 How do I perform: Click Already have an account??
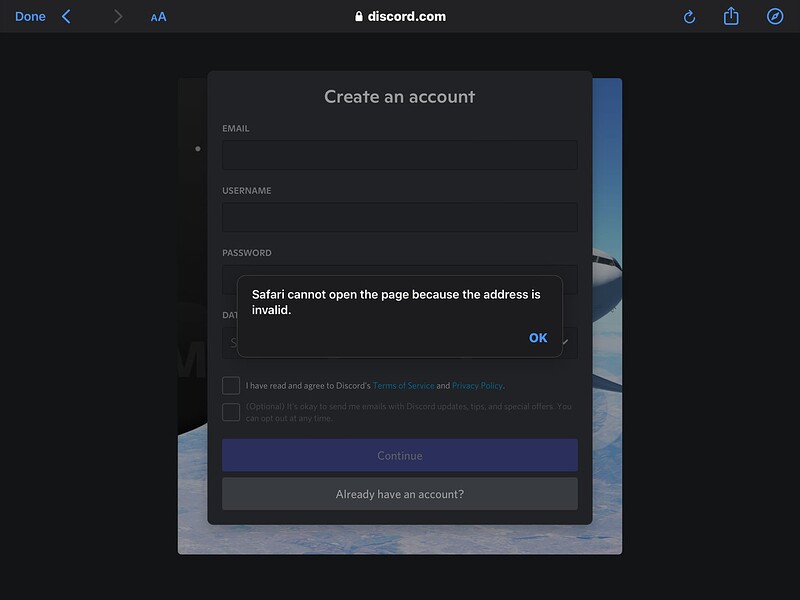click(399, 494)
